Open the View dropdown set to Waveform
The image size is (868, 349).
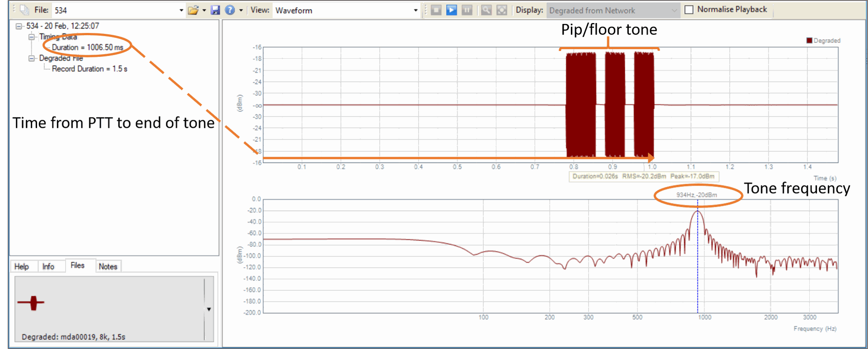[x=415, y=10]
